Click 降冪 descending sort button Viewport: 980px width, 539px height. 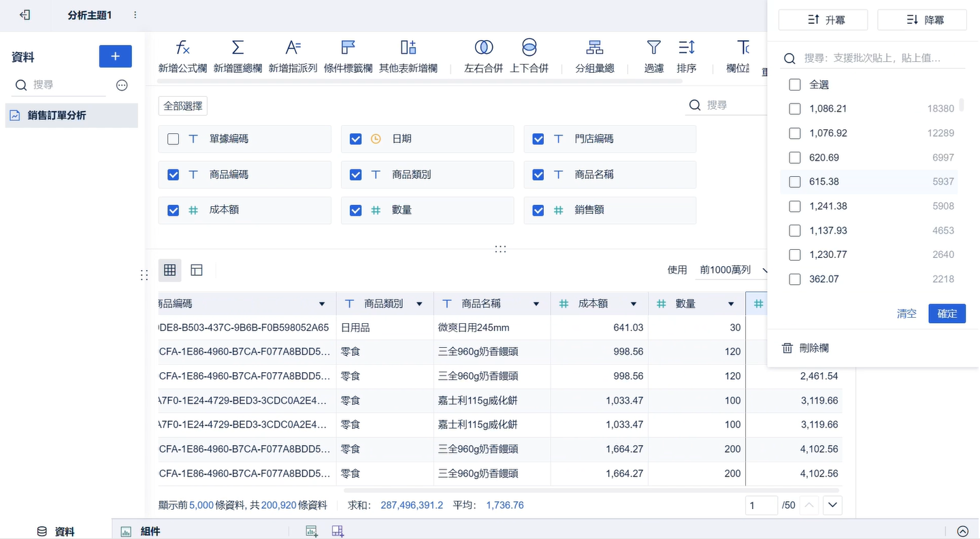[x=922, y=20]
